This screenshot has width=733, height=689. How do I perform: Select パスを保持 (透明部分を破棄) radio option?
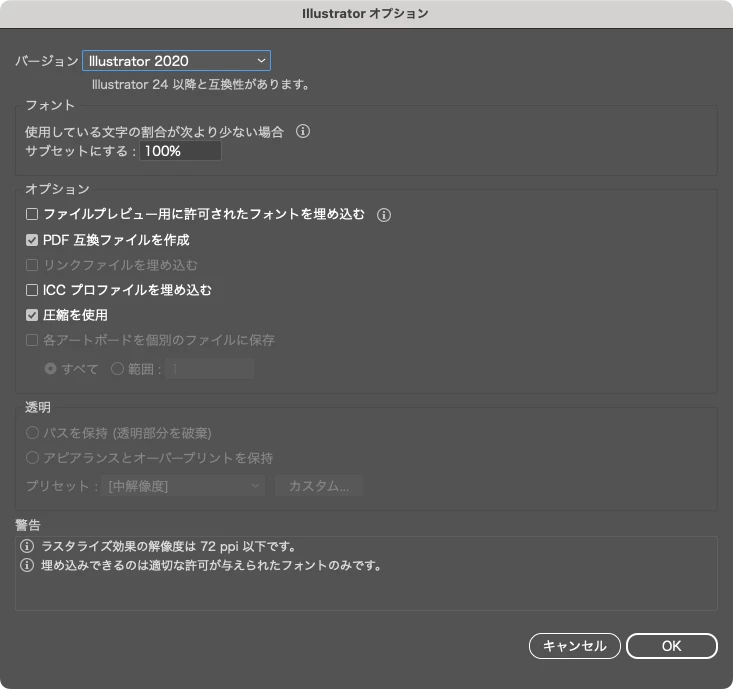pos(32,433)
